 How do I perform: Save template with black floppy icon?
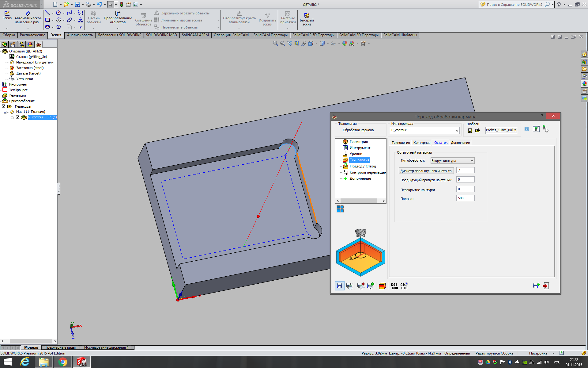coord(470,130)
